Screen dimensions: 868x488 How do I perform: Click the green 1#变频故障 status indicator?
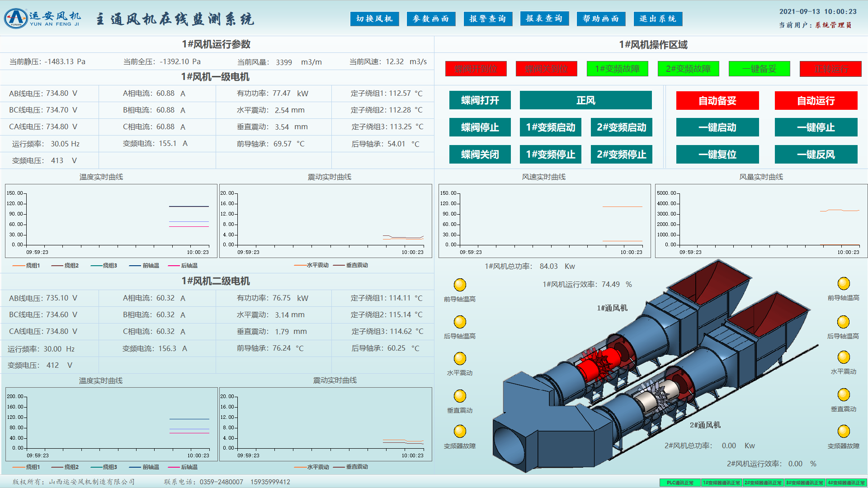tap(617, 69)
